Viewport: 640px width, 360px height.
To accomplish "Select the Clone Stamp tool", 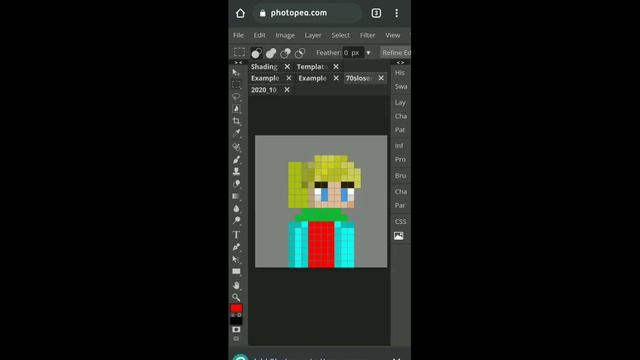I will 236,171.
